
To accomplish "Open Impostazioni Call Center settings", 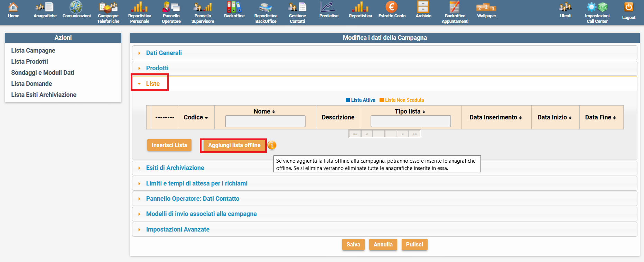I will (597, 7).
